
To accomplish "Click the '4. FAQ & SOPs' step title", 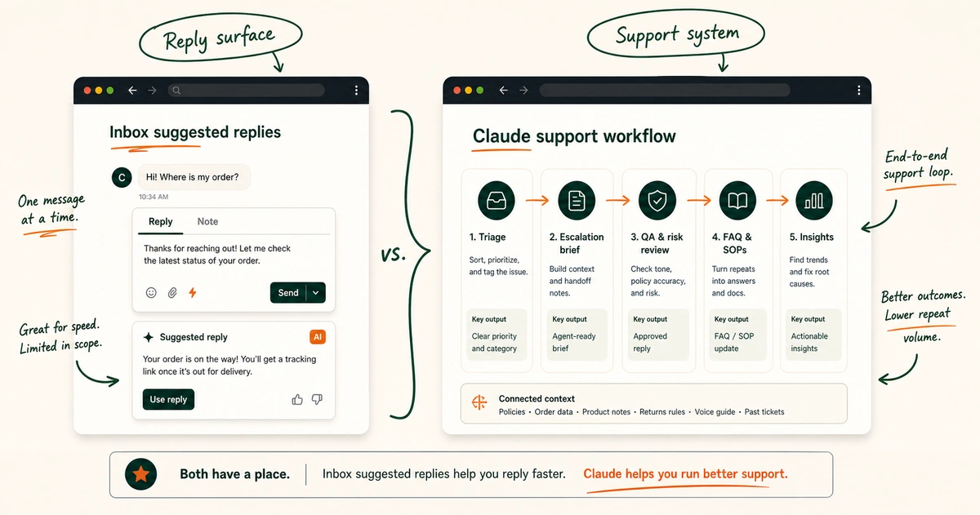I will (732, 243).
